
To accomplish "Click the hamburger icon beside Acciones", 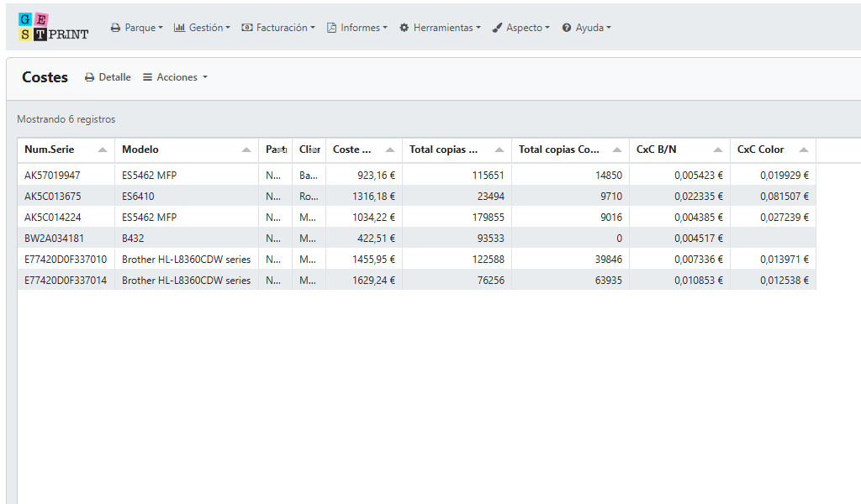I will coord(147,77).
